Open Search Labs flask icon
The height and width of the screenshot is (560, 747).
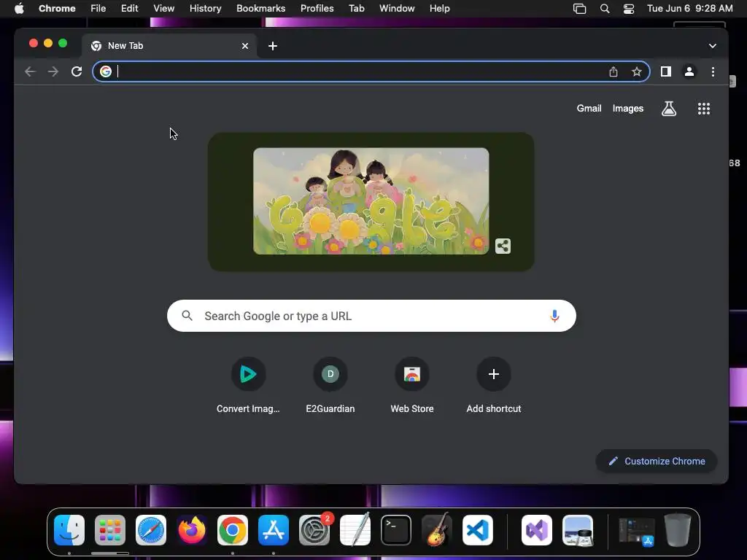[669, 109]
